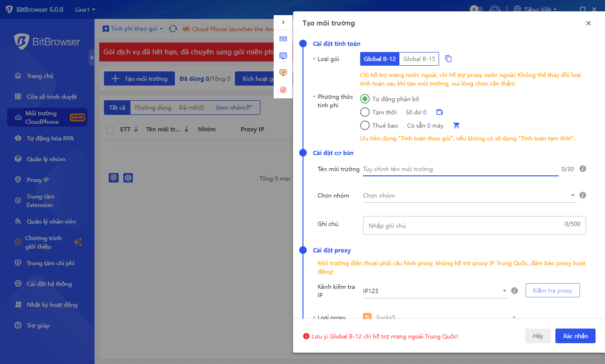This screenshot has height=364, width=605.
Task: Click the circled X icon below the table
Action: pyautogui.click(x=128, y=178)
